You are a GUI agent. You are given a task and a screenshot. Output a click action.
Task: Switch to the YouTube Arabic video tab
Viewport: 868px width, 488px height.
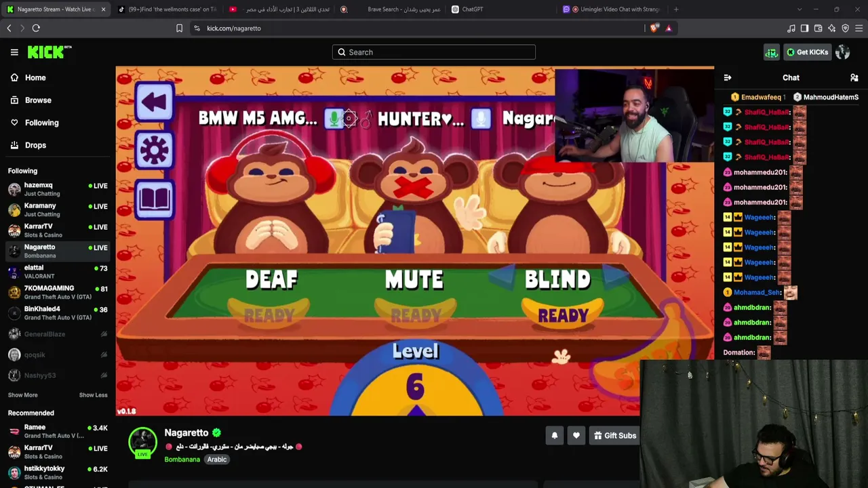coord(278,9)
